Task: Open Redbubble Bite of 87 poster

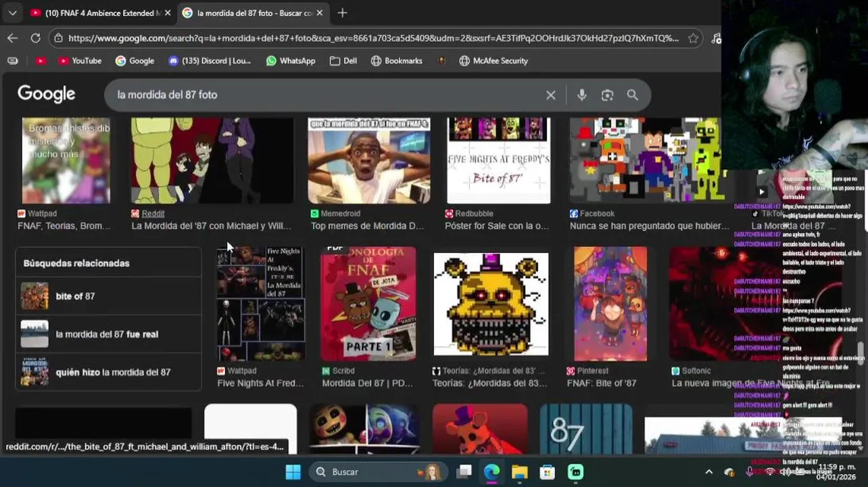Action: click(x=499, y=160)
